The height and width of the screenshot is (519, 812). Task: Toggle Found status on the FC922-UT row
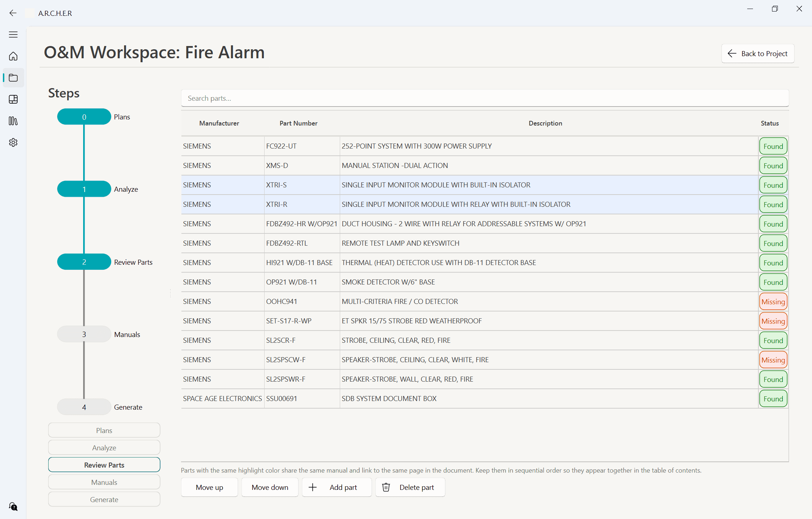(x=773, y=146)
